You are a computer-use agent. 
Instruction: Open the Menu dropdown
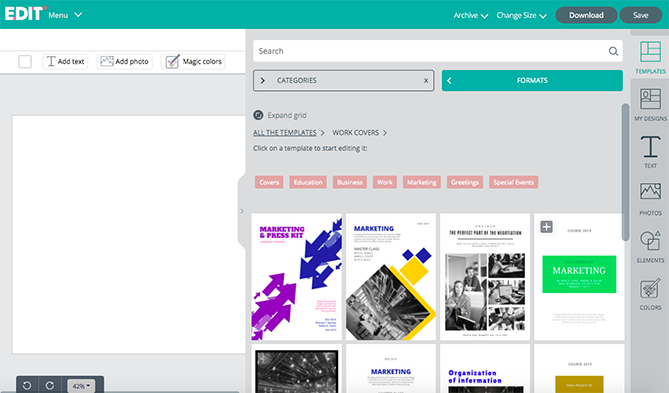[x=65, y=15]
